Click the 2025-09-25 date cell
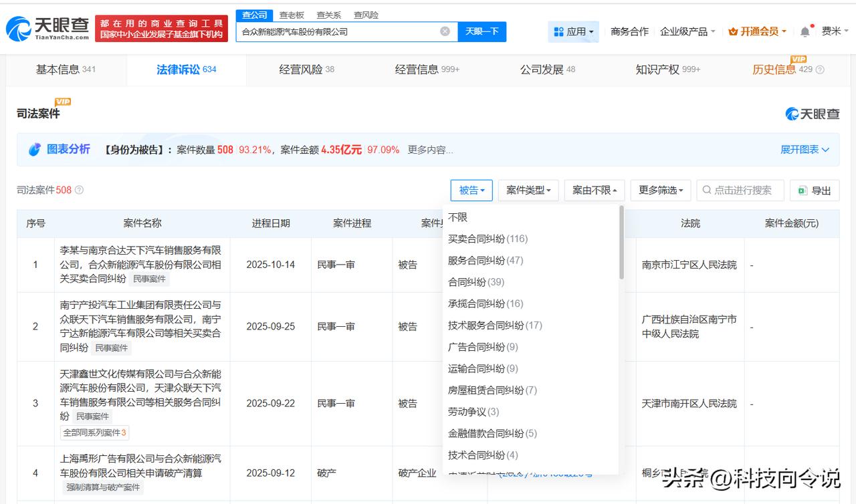This screenshot has width=856, height=504. click(x=271, y=327)
